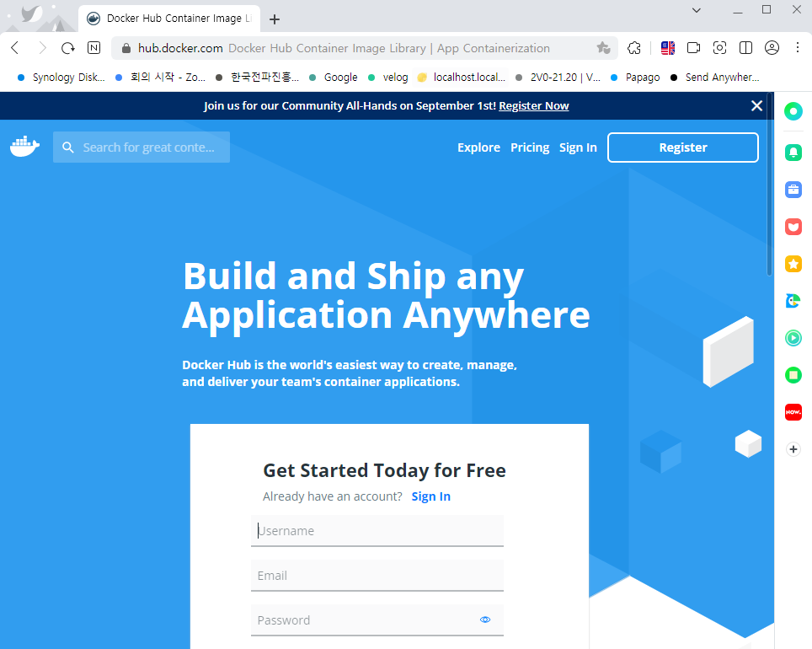
Task: Click the magnifier icon in search box
Action: point(68,147)
